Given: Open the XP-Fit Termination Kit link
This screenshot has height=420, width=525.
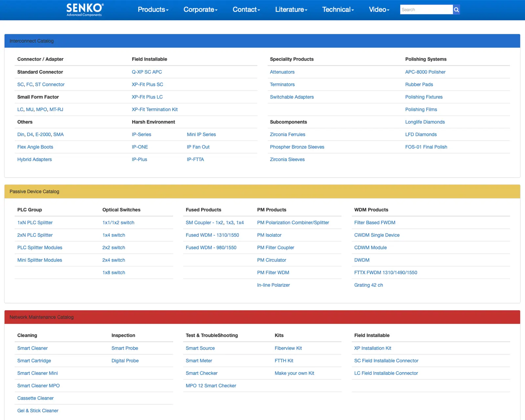Looking at the screenshot, I should [155, 109].
